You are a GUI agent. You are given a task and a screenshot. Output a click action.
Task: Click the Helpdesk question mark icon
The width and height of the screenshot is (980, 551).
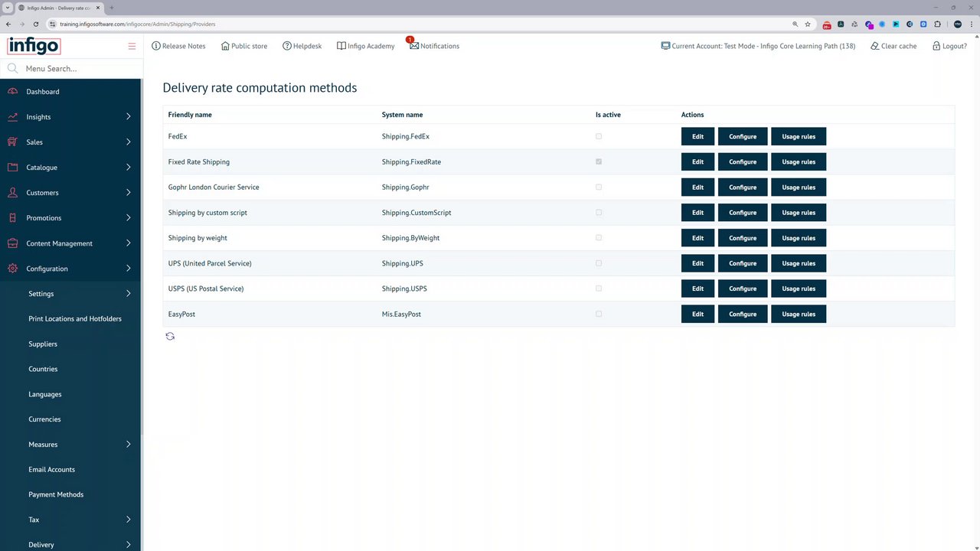point(287,46)
